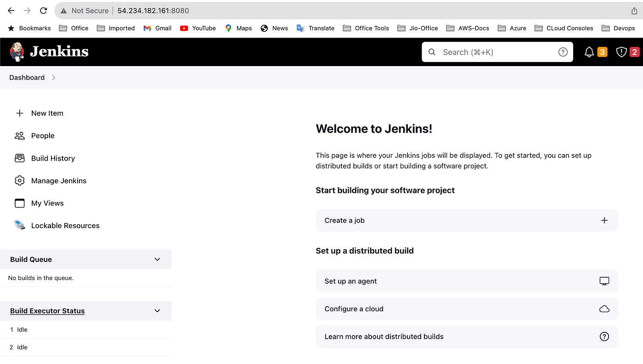
Task: Click the red security count badge 2
Action: 634,52
